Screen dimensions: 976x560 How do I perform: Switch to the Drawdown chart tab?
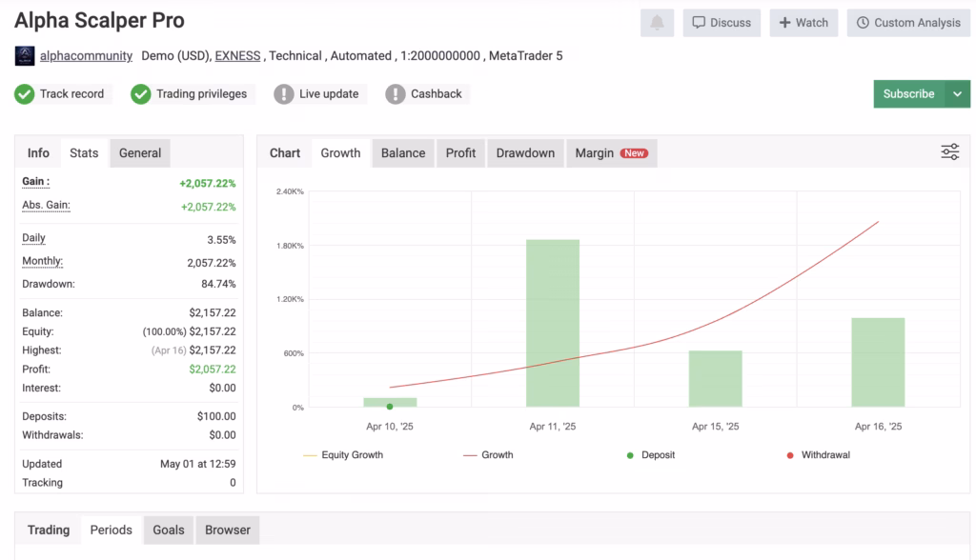coord(525,153)
